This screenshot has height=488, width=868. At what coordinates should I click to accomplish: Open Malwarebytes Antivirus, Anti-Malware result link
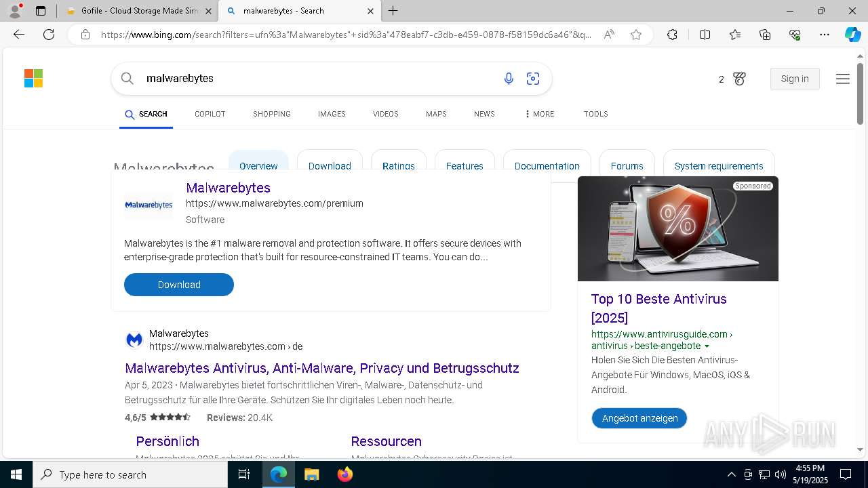(322, 368)
